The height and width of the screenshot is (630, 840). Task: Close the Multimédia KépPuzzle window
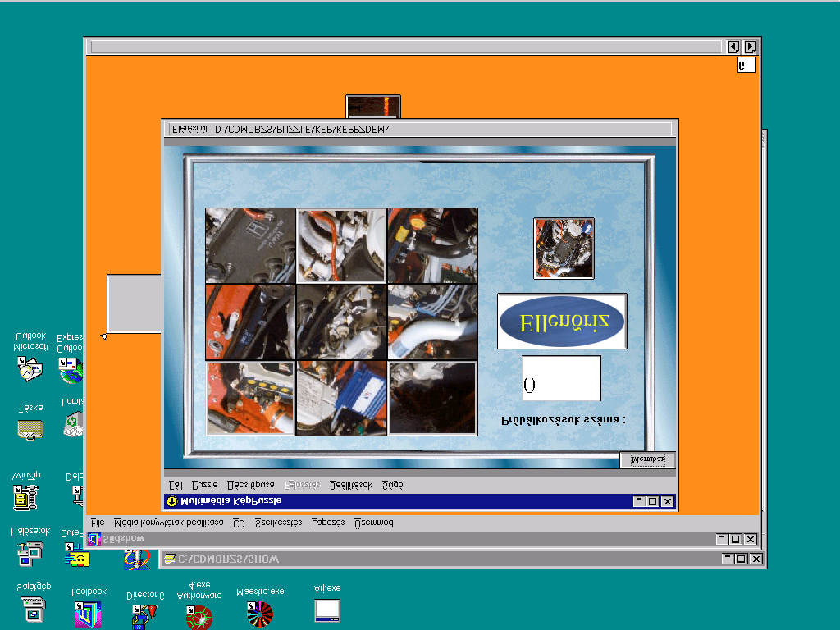click(x=667, y=501)
